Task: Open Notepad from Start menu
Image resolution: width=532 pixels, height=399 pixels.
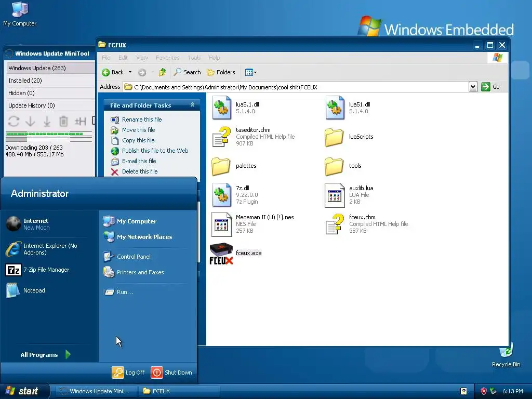Action: (26, 290)
